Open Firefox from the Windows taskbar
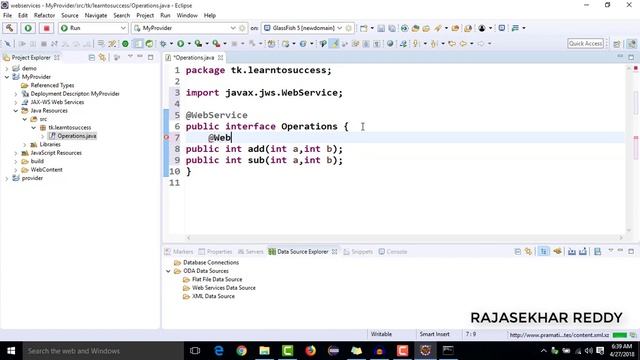This screenshot has width=640, height=360. coord(311,351)
